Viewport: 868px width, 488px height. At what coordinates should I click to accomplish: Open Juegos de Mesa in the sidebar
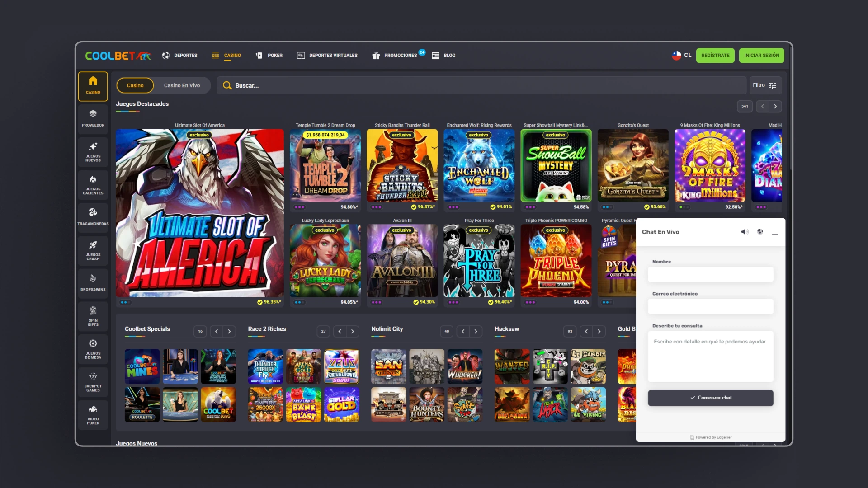click(x=93, y=349)
